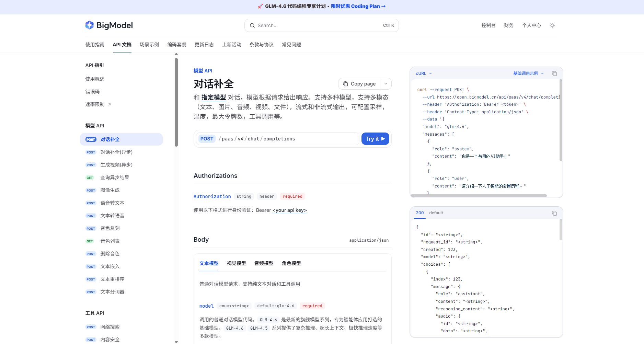Expand the Copy page dropdown arrow

(386, 84)
